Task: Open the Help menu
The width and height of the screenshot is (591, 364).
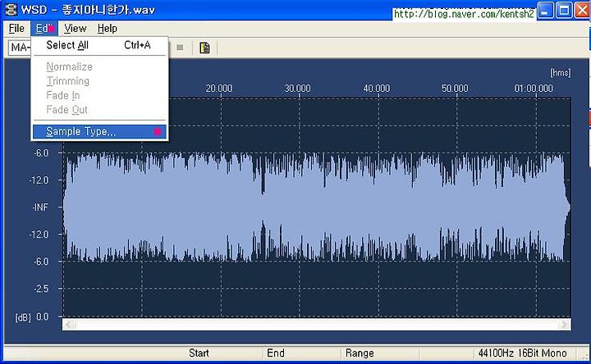Action: [107, 28]
